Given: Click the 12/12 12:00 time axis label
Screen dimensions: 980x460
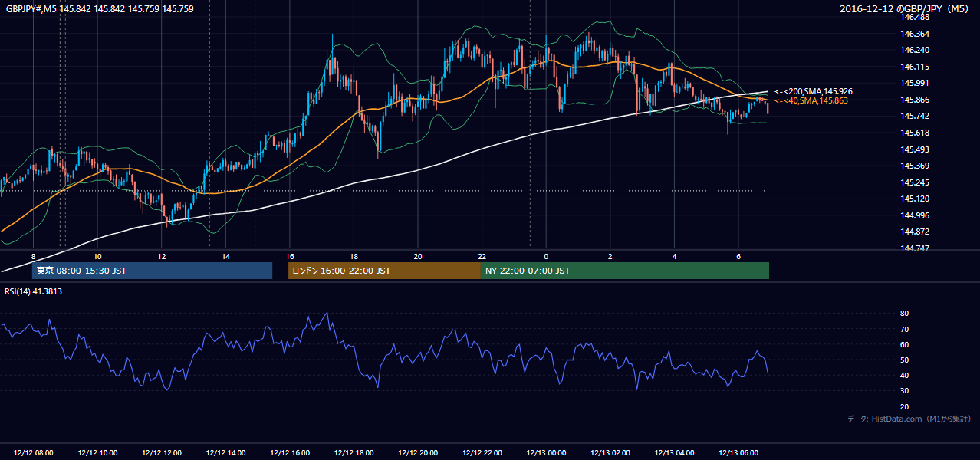Looking at the screenshot, I should tap(162, 452).
